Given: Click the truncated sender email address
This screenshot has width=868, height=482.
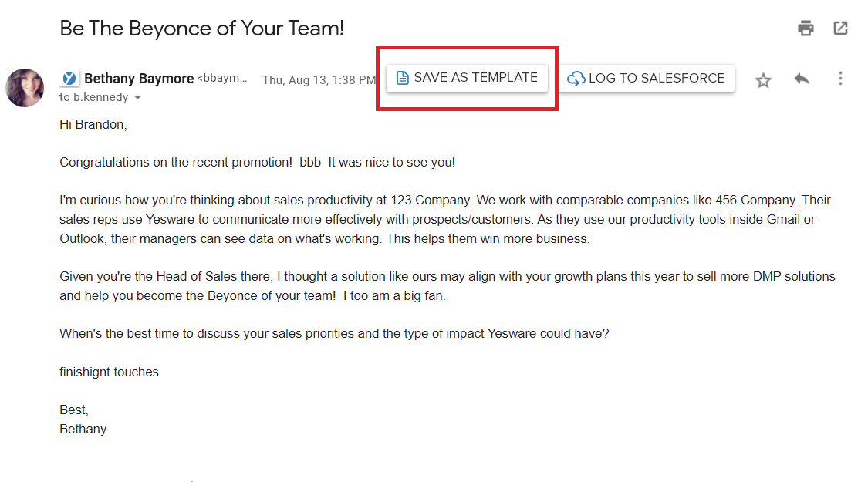Looking at the screenshot, I should tap(222, 79).
